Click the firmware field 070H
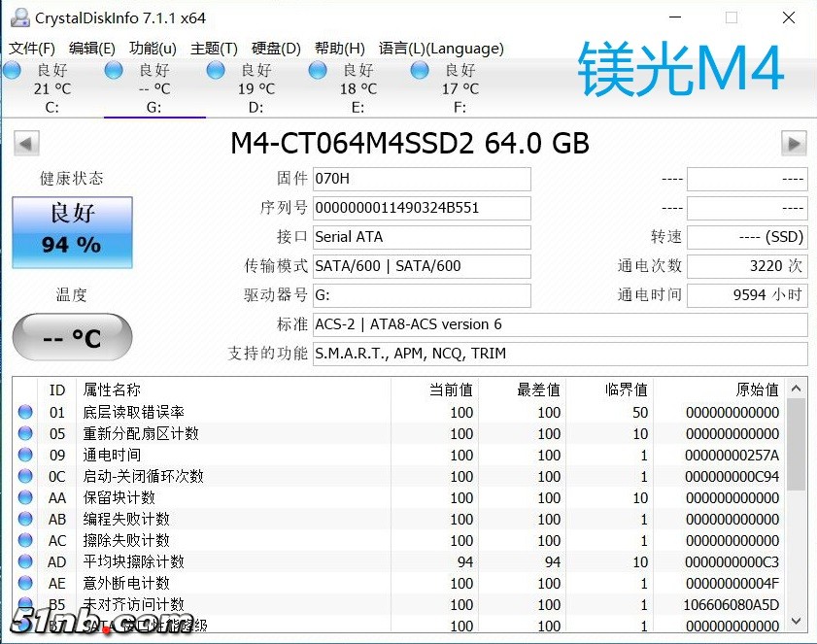This screenshot has width=817, height=644. 422,179
